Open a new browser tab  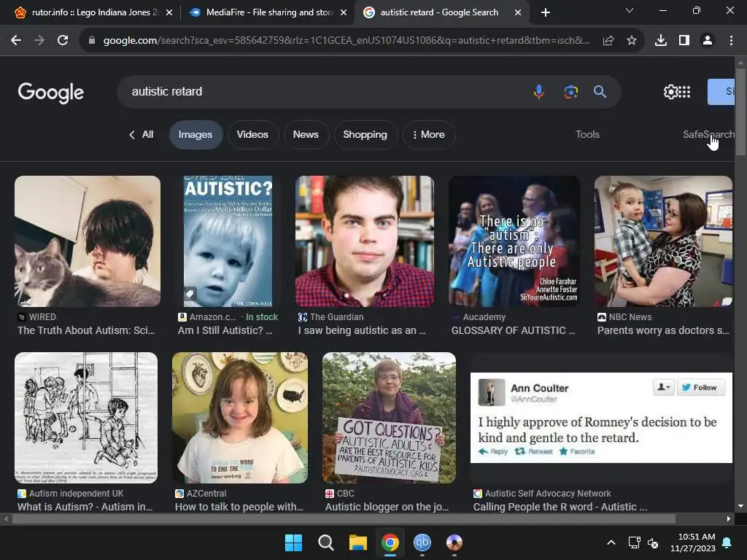546,12
